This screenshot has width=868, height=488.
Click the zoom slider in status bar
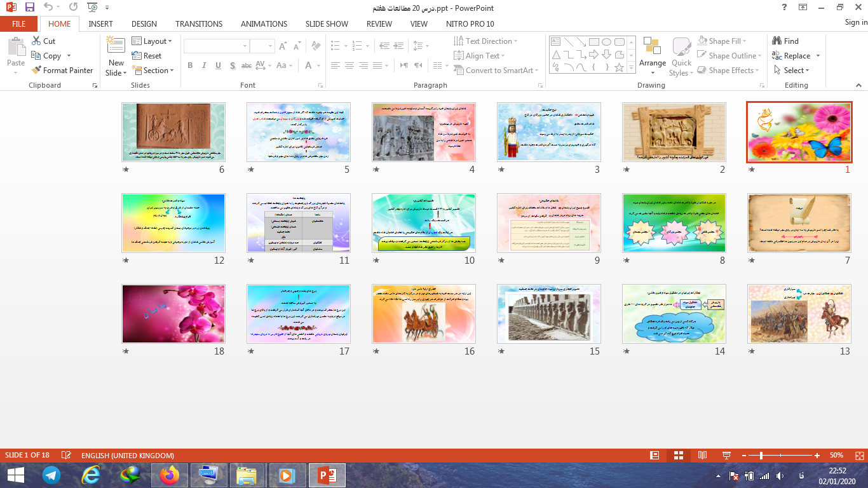[x=761, y=456]
